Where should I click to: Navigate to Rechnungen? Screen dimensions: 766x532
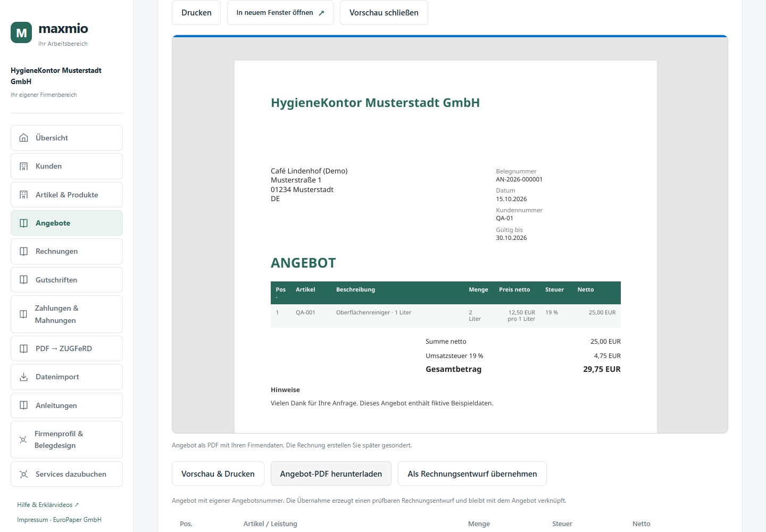[66, 251]
